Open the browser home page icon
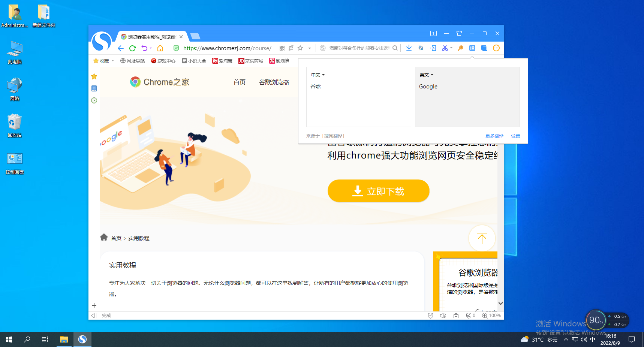Viewport: 644px width, 347px height. (x=160, y=48)
